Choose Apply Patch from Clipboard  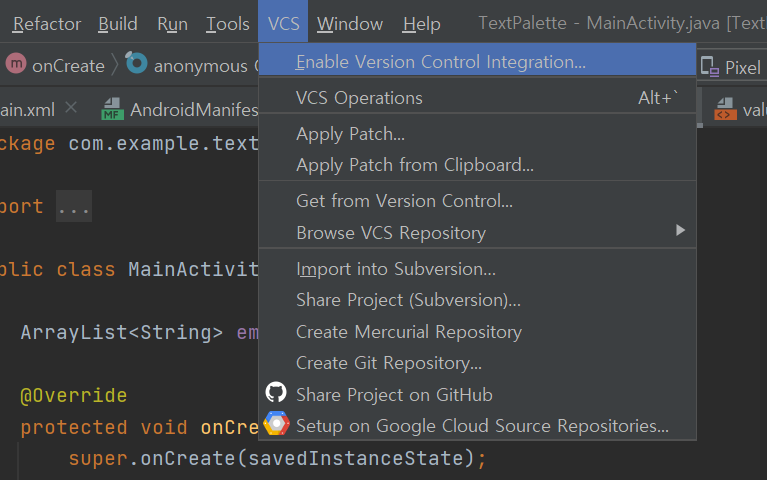(x=477, y=165)
